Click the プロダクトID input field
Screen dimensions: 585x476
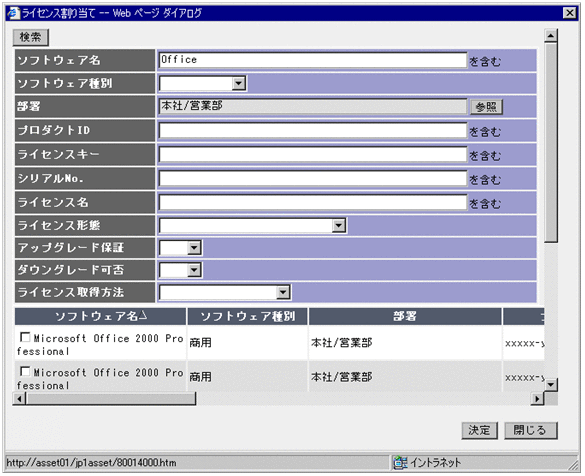point(313,131)
